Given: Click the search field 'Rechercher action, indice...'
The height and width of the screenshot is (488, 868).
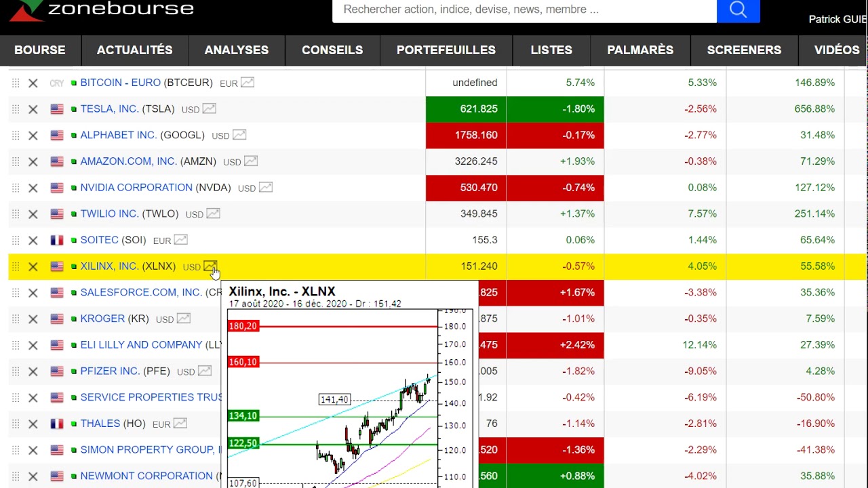Looking at the screenshot, I should 524,10.
